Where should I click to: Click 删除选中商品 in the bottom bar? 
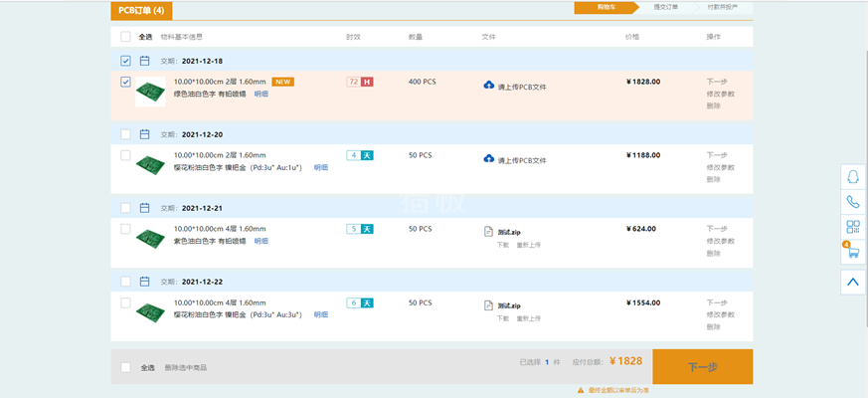click(186, 367)
